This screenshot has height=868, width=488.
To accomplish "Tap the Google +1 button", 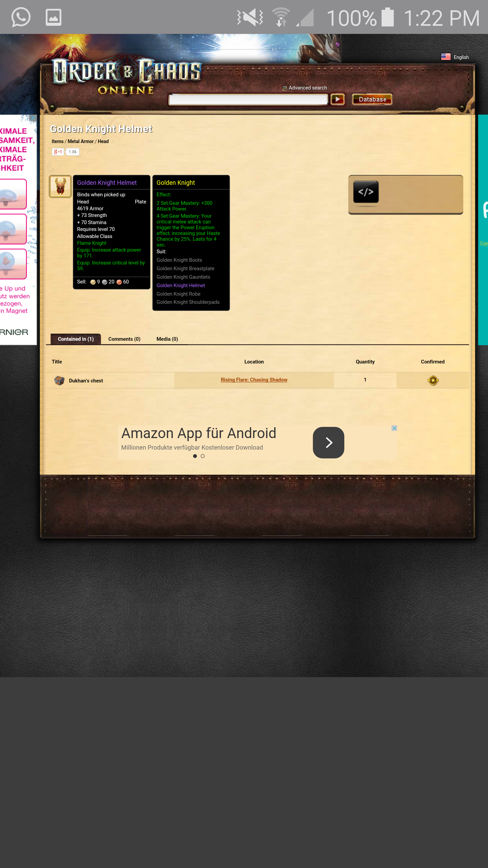I will (58, 152).
